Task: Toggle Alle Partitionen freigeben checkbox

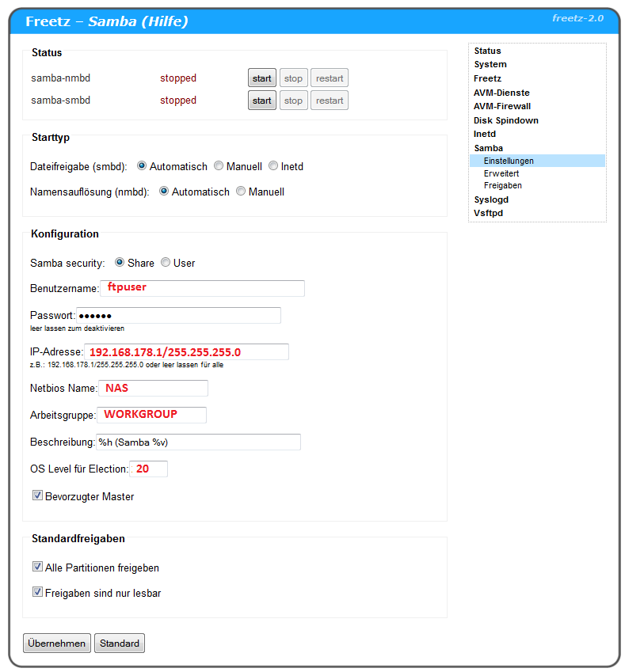Action: (x=37, y=568)
